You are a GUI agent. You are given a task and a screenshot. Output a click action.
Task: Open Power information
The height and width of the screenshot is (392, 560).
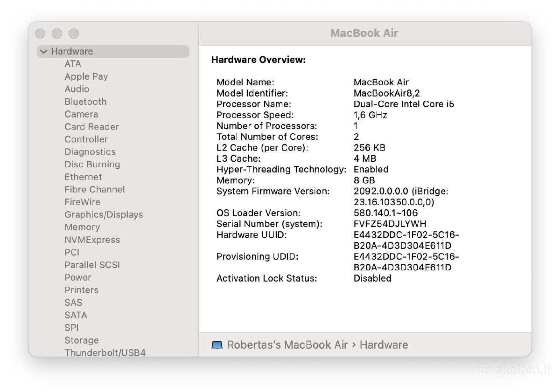[x=78, y=278]
